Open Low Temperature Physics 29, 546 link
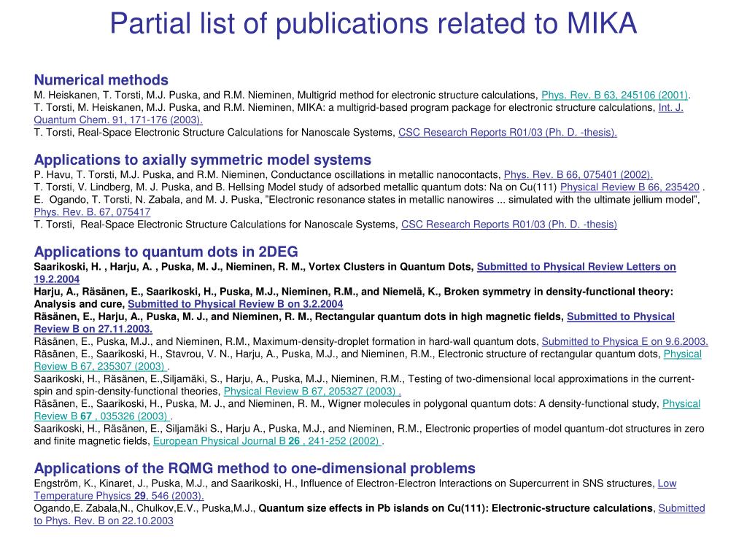 119,496
